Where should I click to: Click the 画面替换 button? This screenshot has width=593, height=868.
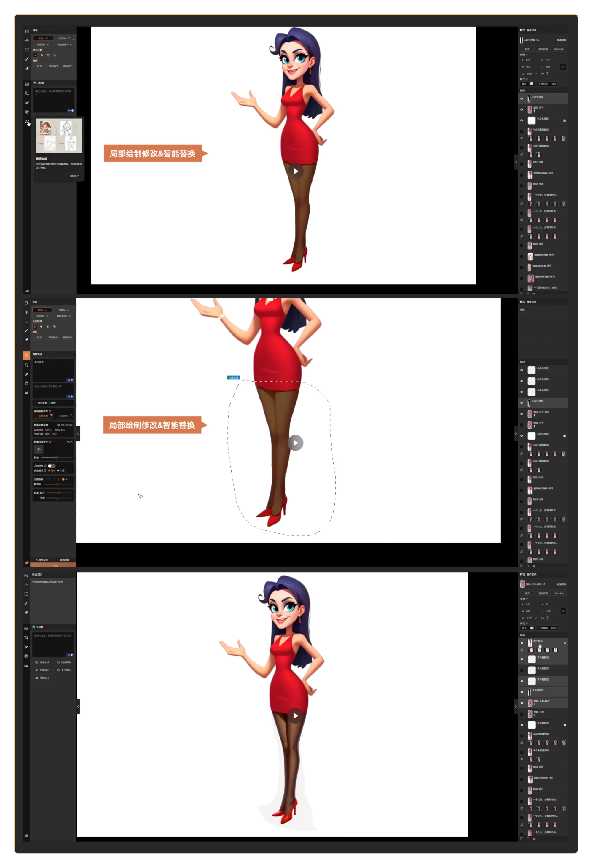pos(64,662)
